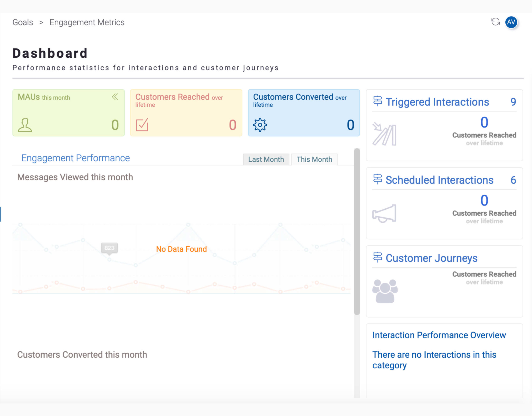Viewport: 532px width, 416px height.
Task: Open Engagement Metrics breadcrumb
Action: click(87, 22)
